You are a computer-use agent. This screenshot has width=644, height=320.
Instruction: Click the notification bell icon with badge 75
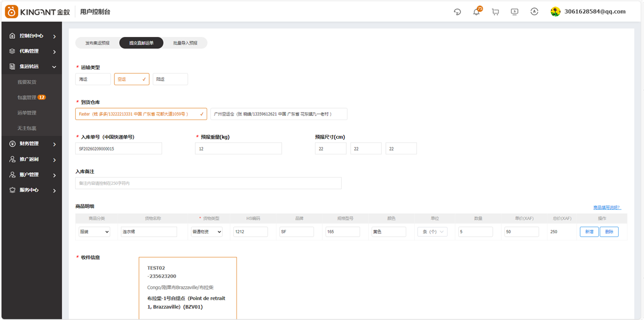476,12
